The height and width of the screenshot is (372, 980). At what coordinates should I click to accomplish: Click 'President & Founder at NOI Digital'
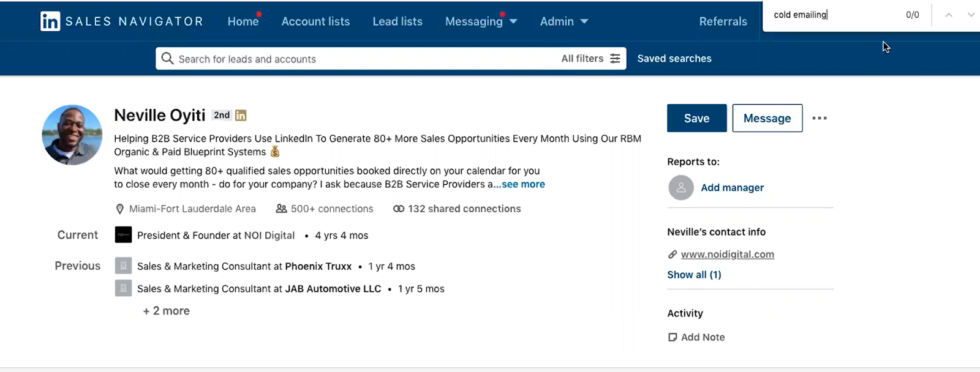216,236
